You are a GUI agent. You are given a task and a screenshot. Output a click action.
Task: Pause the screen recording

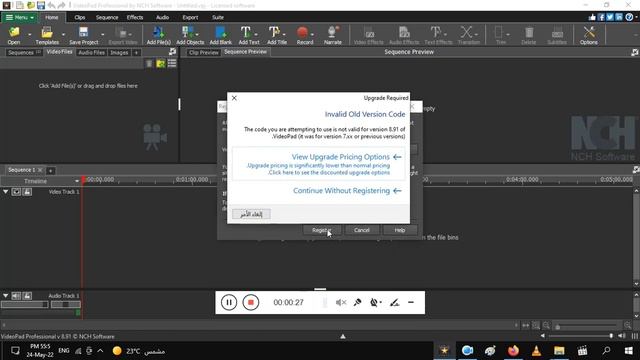click(229, 302)
